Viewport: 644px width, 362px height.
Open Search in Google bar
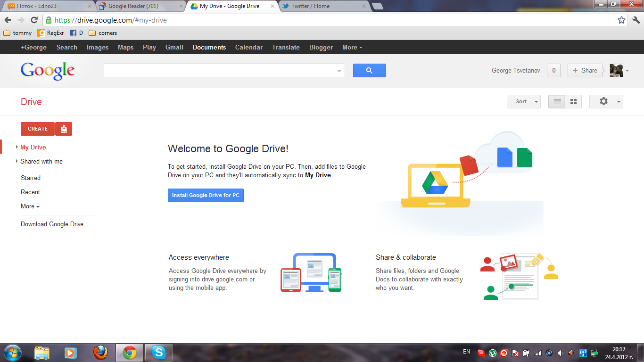(67, 47)
